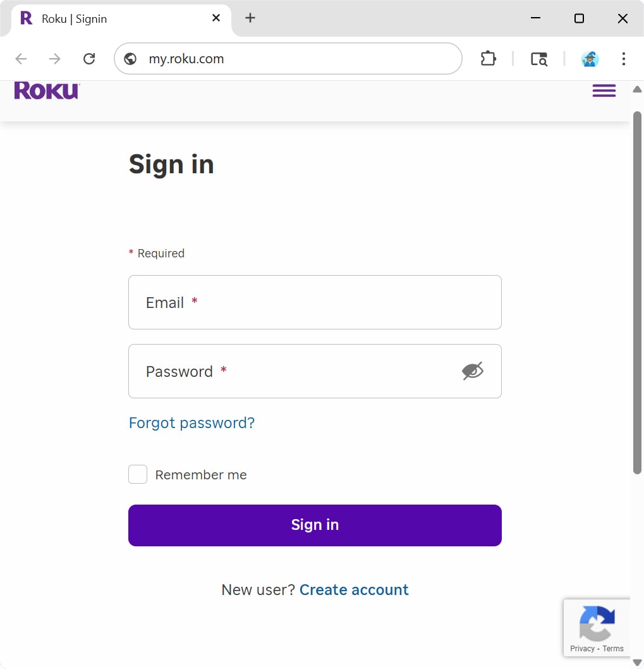Check the Remember me checkbox
Viewport: 644px width, 669px height.
point(138,474)
